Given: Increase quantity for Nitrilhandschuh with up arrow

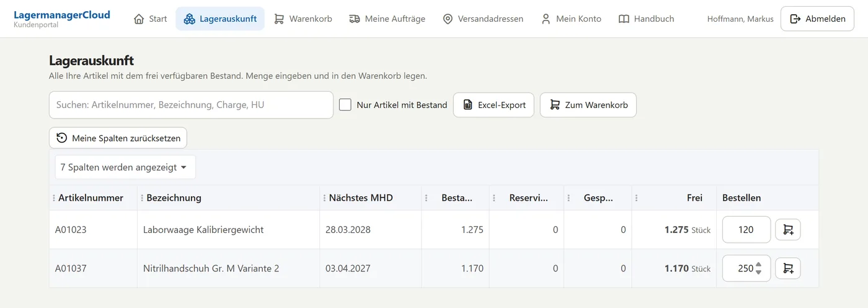Looking at the screenshot, I should coord(759,265).
